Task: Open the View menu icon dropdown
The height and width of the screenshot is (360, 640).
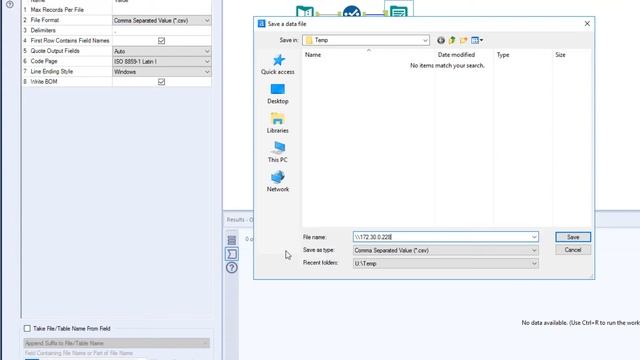Action: [477, 40]
